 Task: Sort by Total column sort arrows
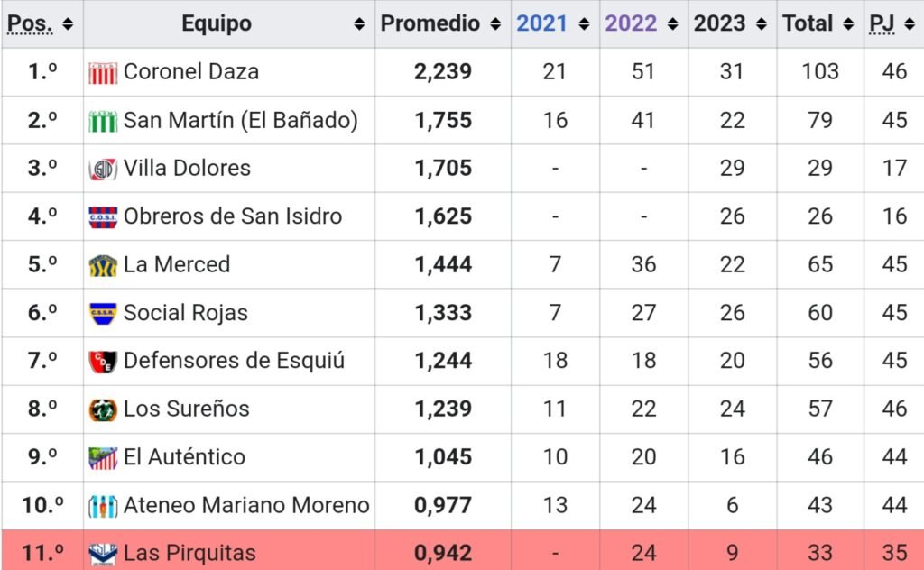point(848,24)
